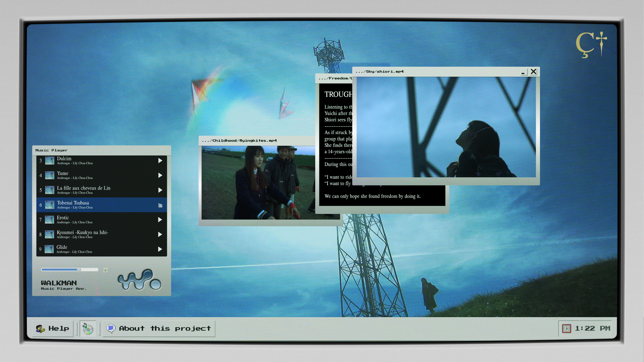Click the album art beside Yume
This screenshot has width=644, height=362.
tap(50, 175)
